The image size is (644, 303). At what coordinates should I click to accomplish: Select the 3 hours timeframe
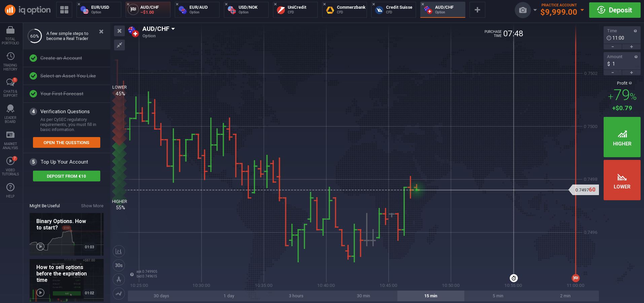point(296,296)
